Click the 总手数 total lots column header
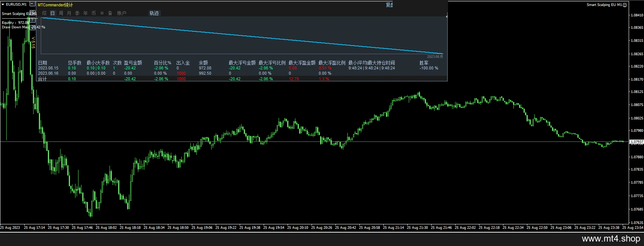Screen dimensions: 644x246 (75, 63)
